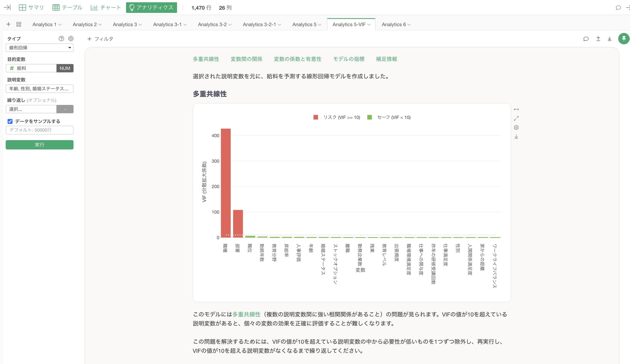
Task: Expand the Analytics 2 tab dropdown chevron
Action: click(x=100, y=25)
